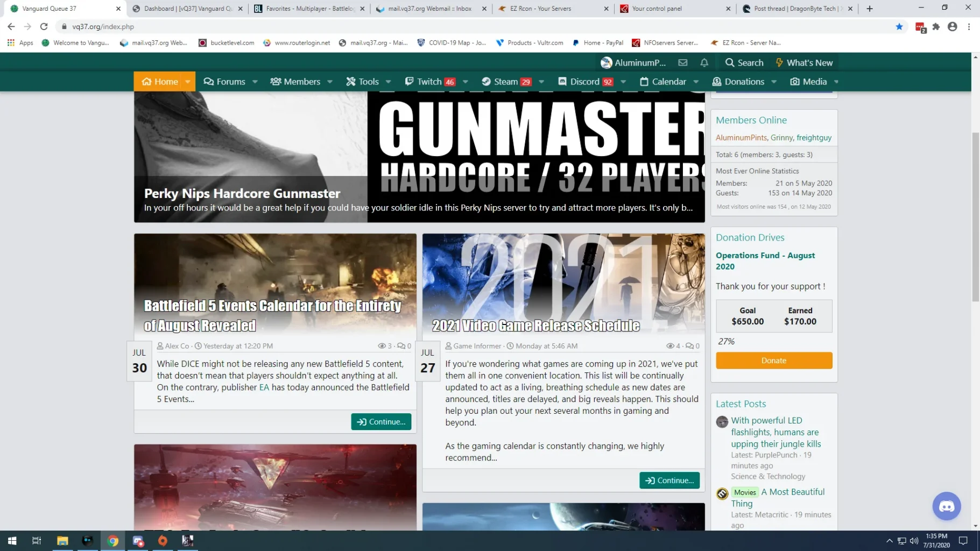The image size is (980, 551).
Task: Bookmark page with the star icon
Action: coord(899,27)
